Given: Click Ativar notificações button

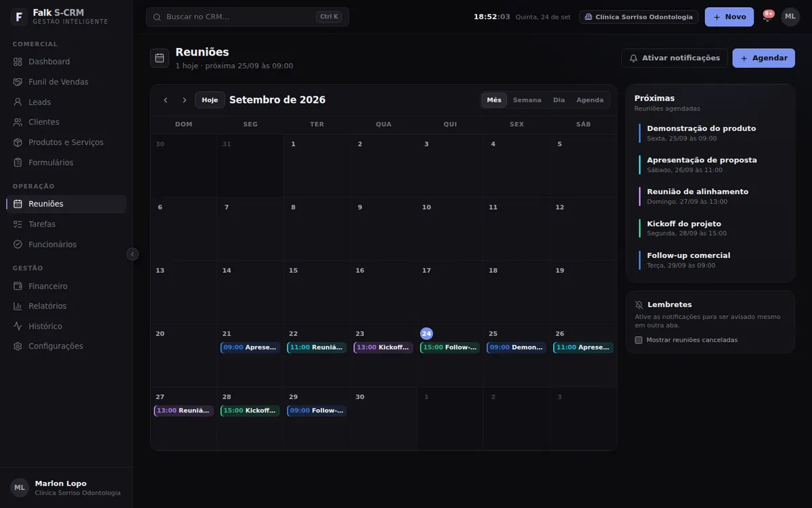Looking at the screenshot, I should pos(675,58).
